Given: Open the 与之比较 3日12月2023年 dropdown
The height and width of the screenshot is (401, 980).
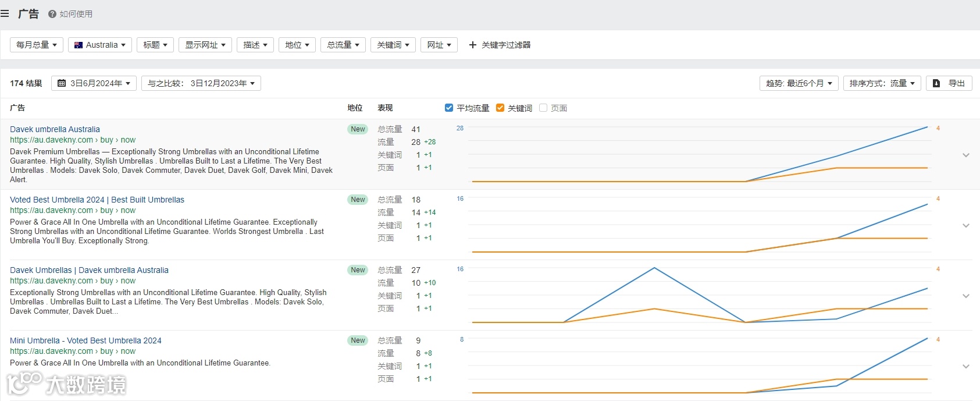Looking at the screenshot, I should click(x=201, y=83).
